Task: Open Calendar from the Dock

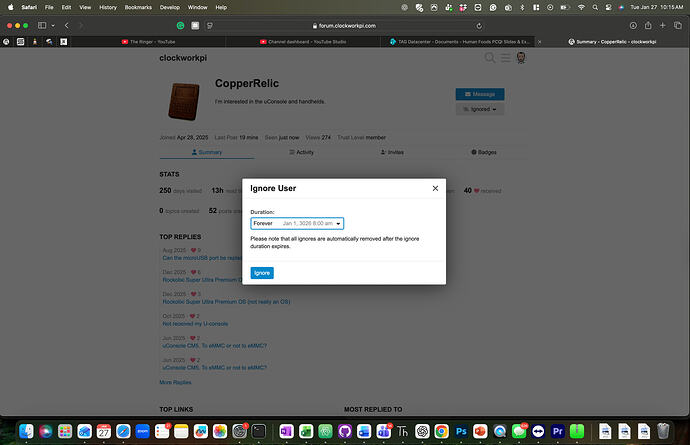Action: 103,431
